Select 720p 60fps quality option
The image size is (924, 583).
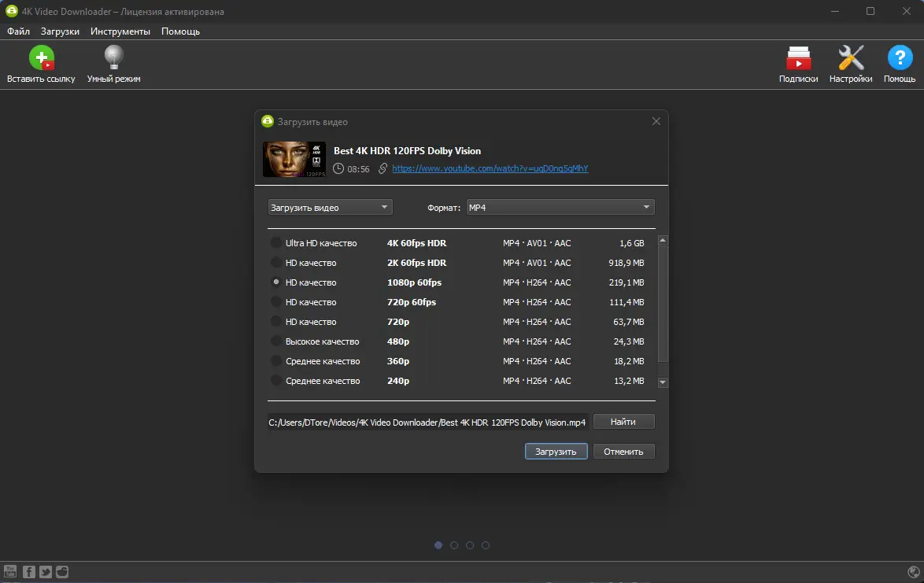pyautogui.click(x=275, y=302)
